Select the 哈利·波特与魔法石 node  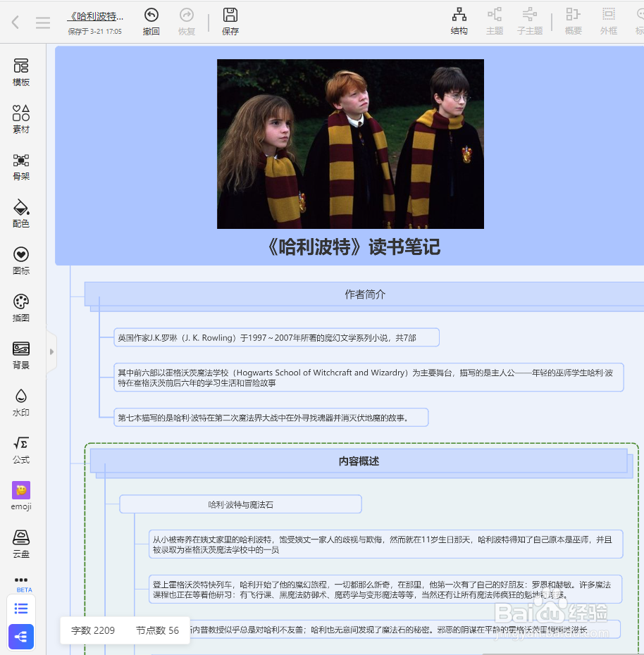pos(240,504)
